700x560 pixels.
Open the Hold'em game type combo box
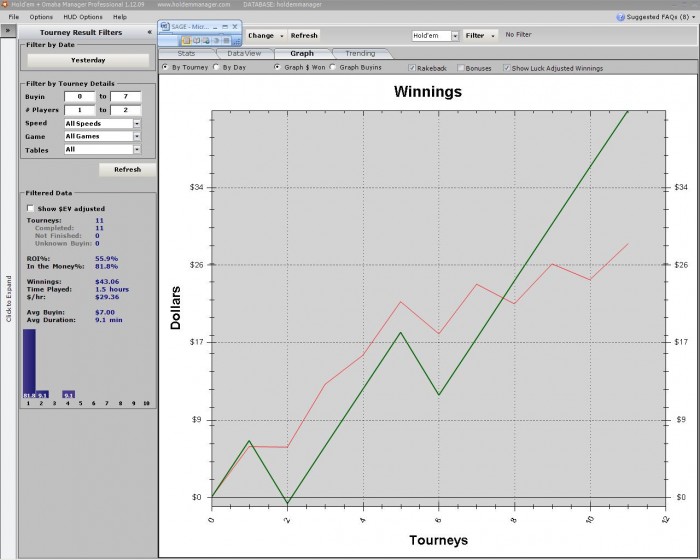click(x=435, y=36)
